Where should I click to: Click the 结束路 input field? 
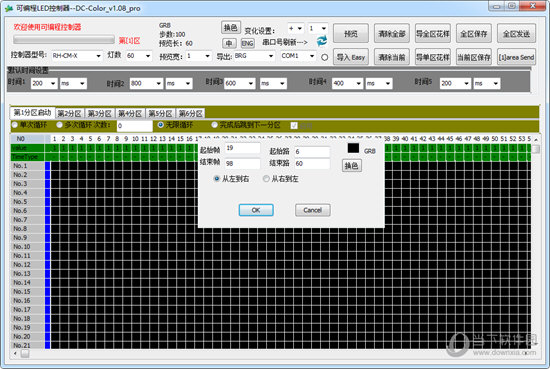[312, 163]
